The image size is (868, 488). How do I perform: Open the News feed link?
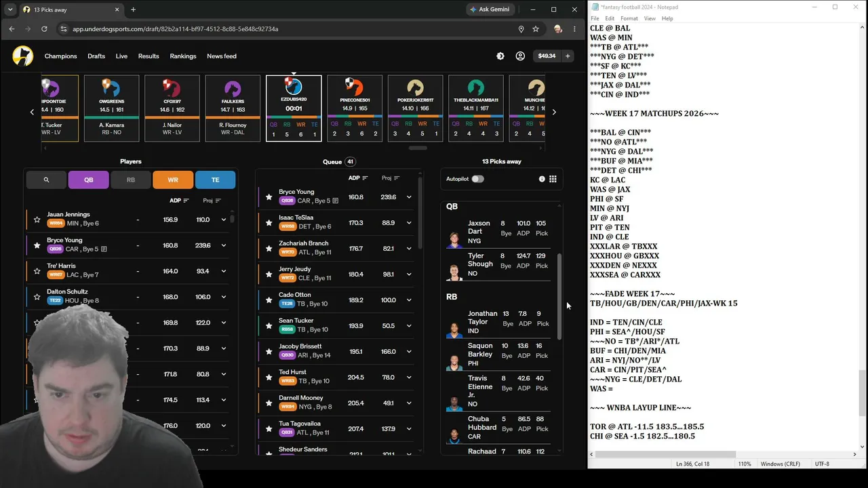[x=222, y=56]
